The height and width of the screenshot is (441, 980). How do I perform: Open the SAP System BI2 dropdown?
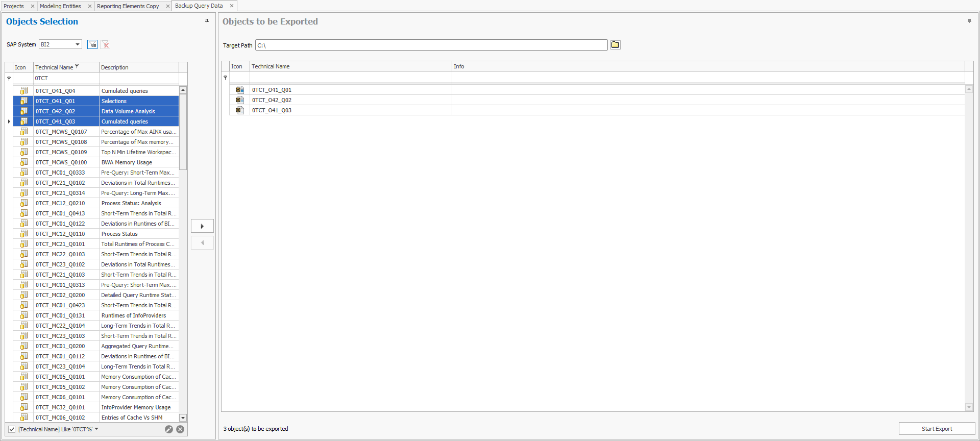coord(78,44)
